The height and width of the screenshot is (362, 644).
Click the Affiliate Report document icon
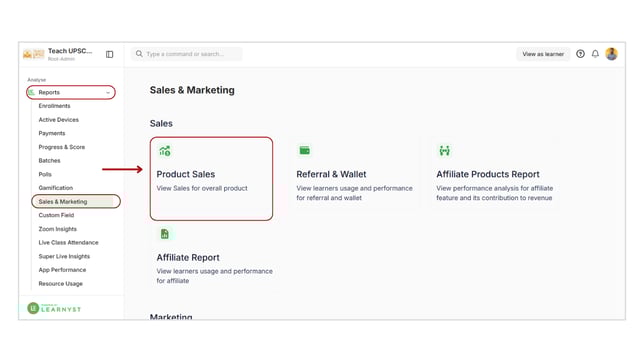coord(165,234)
